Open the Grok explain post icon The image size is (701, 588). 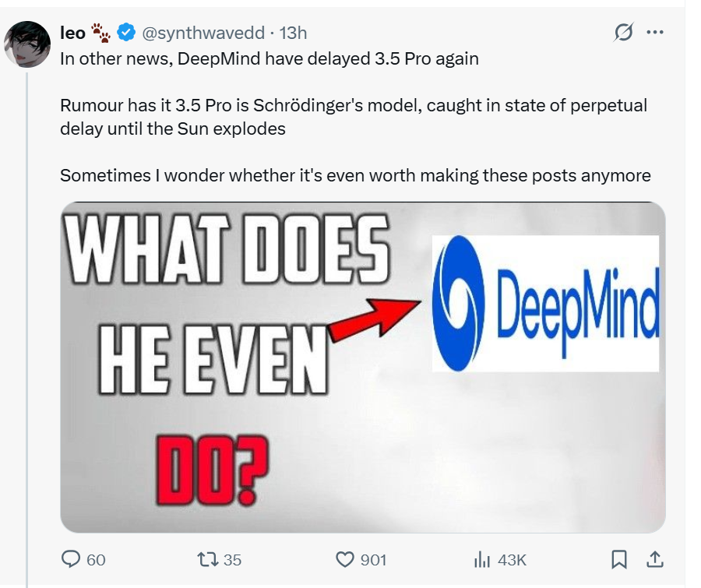pyautogui.click(x=623, y=32)
